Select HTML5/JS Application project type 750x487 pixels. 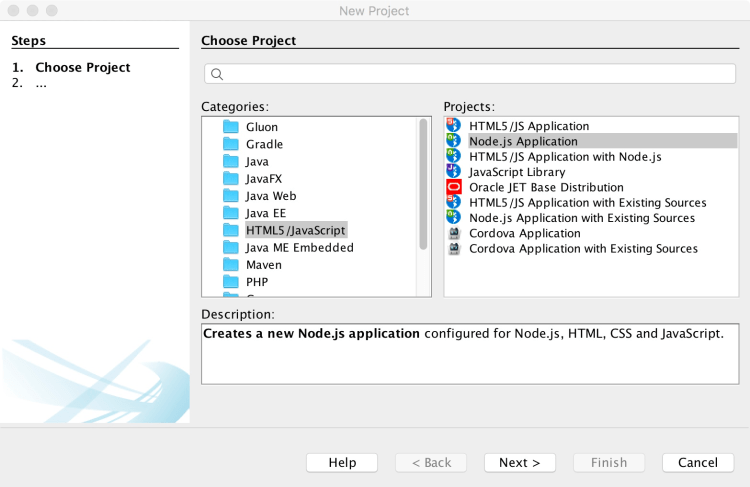(x=529, y=126)
